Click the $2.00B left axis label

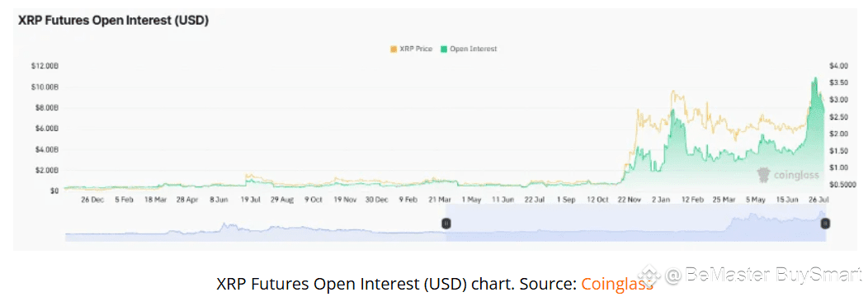47,170
